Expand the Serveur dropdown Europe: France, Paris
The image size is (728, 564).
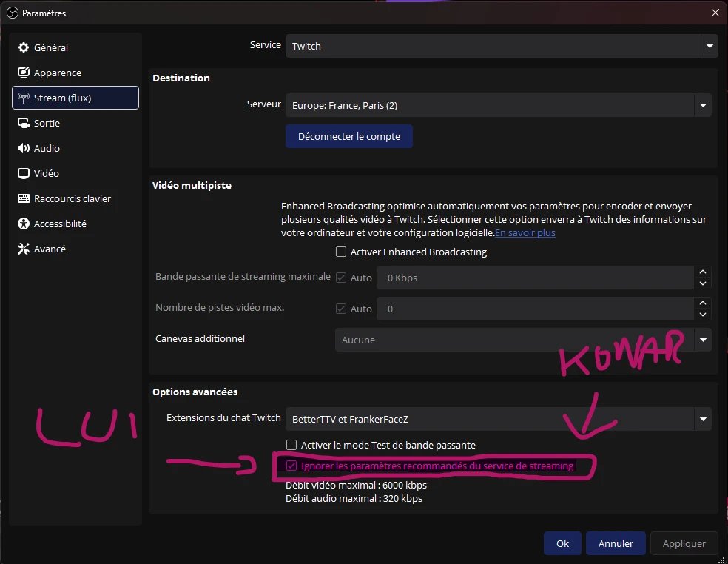[498, 105]
